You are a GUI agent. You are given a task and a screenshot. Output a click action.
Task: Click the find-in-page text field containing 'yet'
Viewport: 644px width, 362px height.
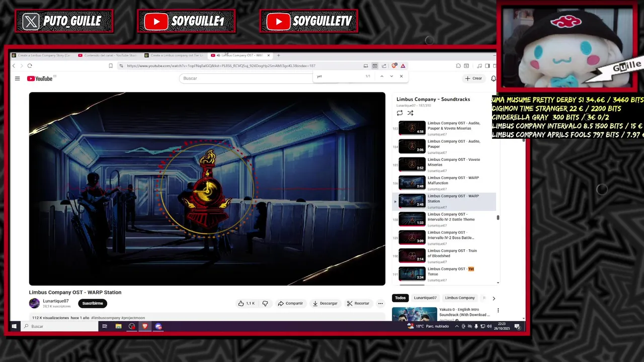[x=338, y=76]
